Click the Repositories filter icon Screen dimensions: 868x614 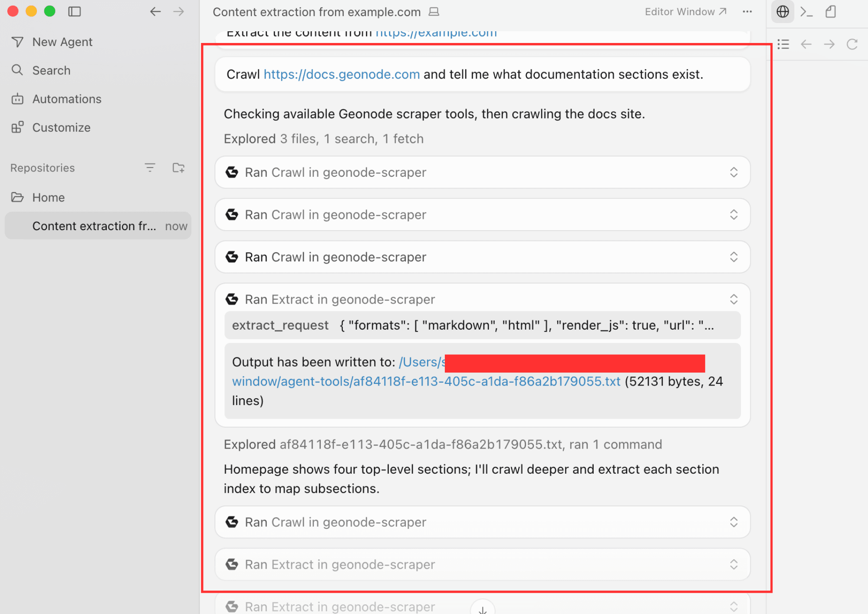[150, 168]
